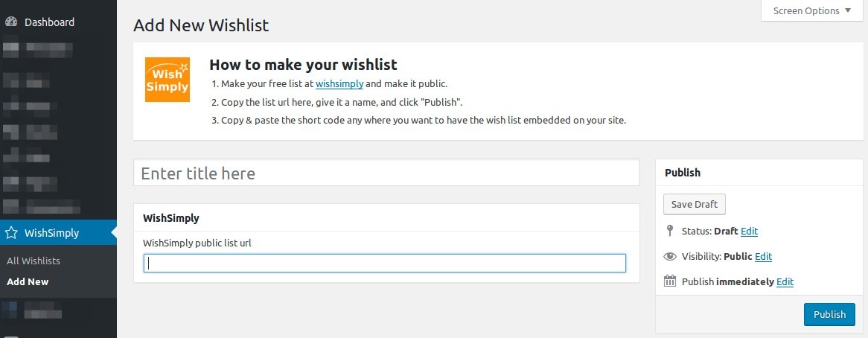868x338 pixels.
Task: Go to All Wishlists submenu
Action: point(33,261)
